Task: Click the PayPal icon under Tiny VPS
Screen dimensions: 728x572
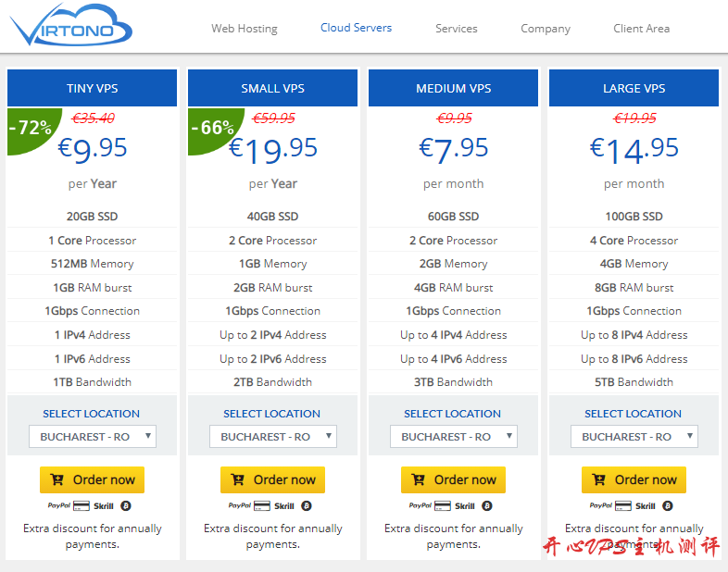Action: coord(58,506)
